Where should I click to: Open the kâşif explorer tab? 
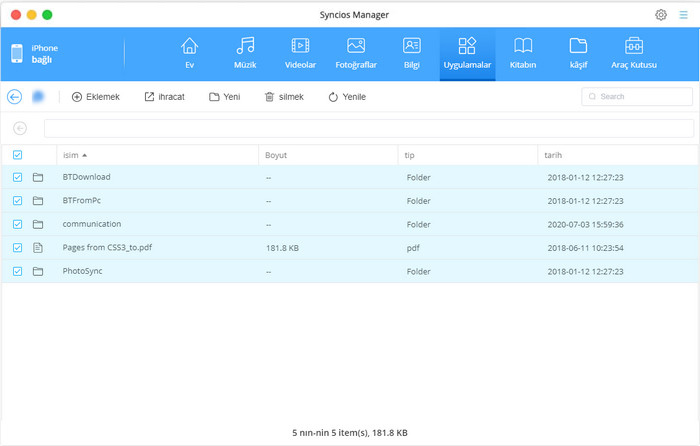click(x=578, y=54)
